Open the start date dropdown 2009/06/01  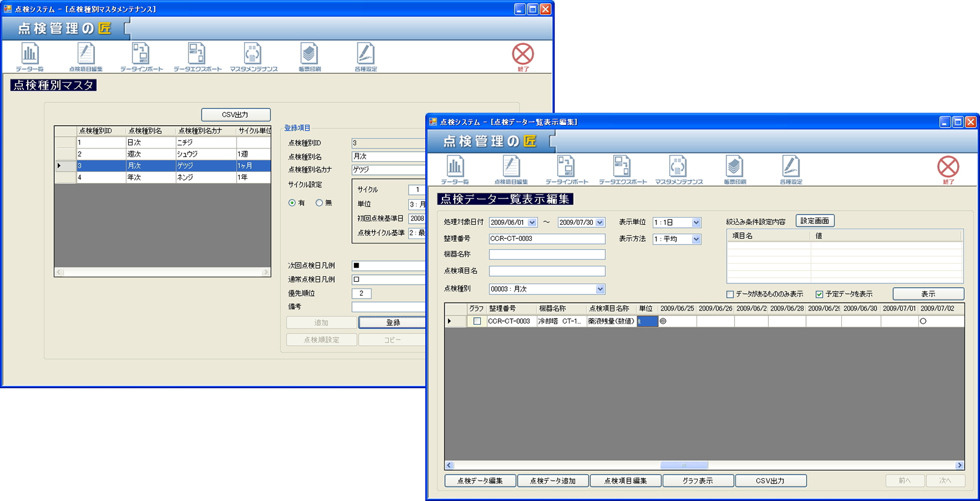(x=532, y=222)
